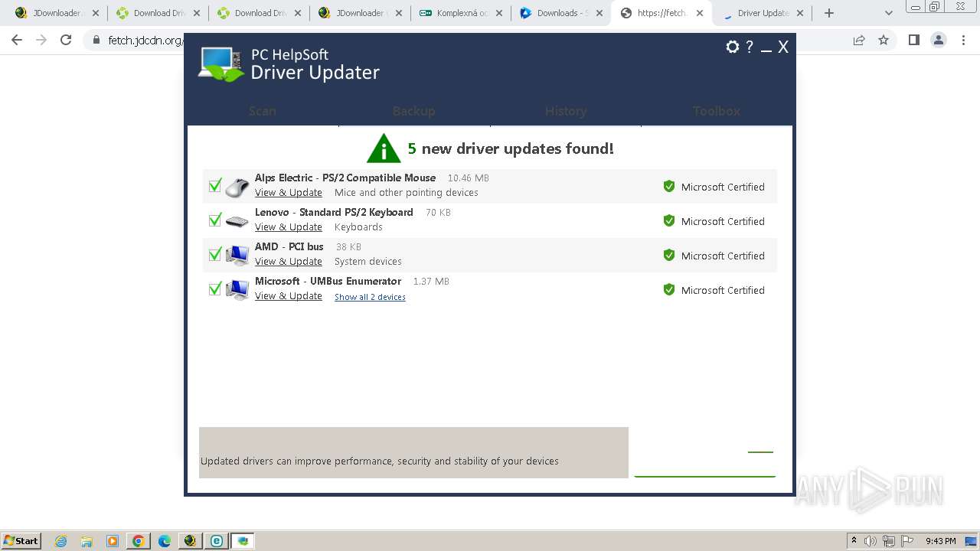Click certified shield for AMD PCI bus
The width and height of the screenshot is (980, 551).
pos(669,255)
